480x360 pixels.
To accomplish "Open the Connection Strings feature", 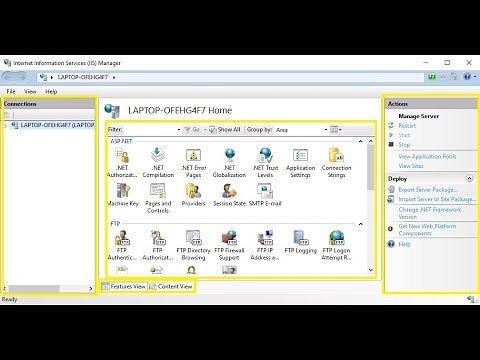I will [x=336, y=163].
